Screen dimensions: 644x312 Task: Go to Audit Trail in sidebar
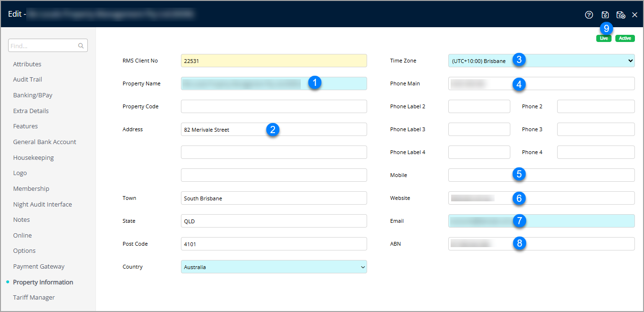click(28, 80)
